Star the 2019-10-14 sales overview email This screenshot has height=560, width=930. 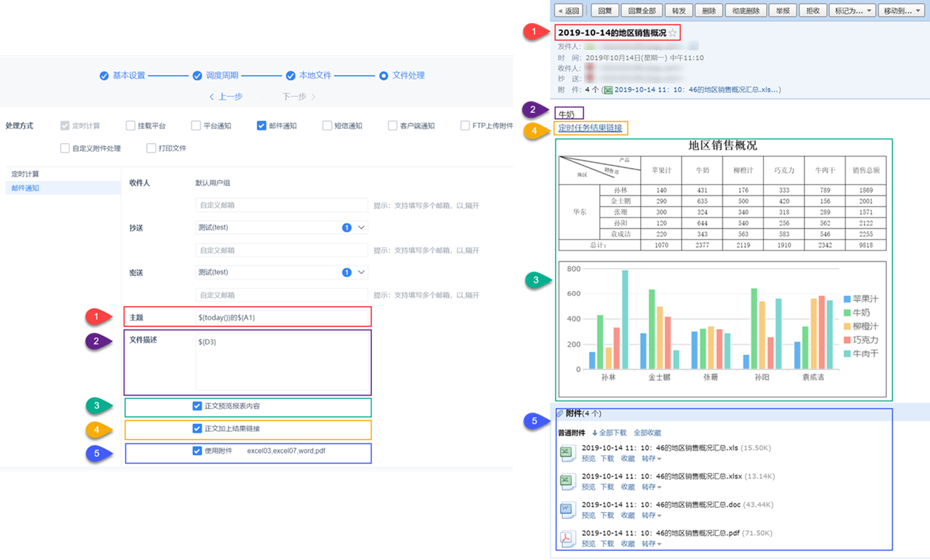click(672, 34)
